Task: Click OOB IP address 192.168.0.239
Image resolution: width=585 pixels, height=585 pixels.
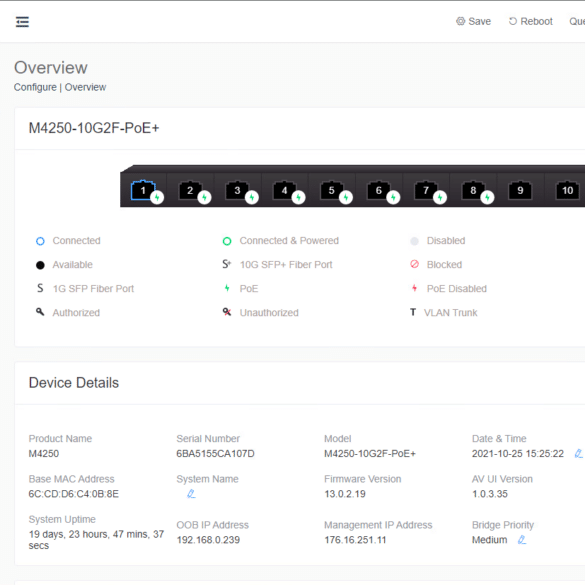Action: pyautogui.click(x=208, y=540)
